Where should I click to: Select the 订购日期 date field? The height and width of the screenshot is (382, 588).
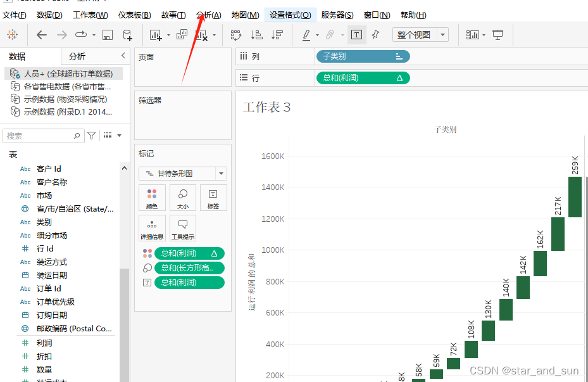click(x=52, y=315)
